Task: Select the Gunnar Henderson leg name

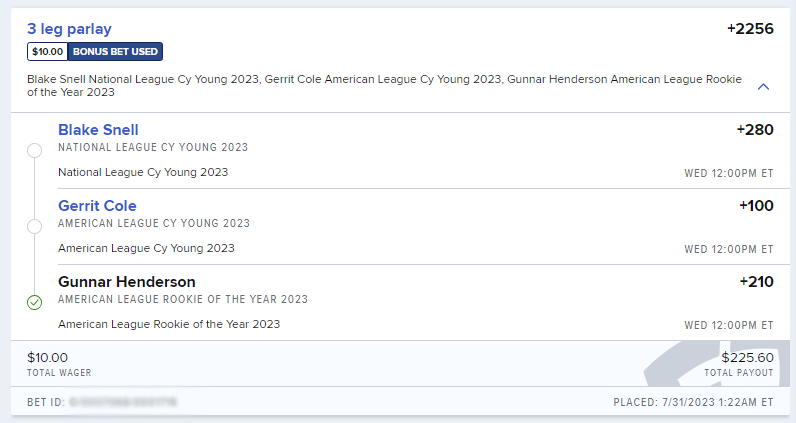Action: pyautogui.click(x=126, y=282)
